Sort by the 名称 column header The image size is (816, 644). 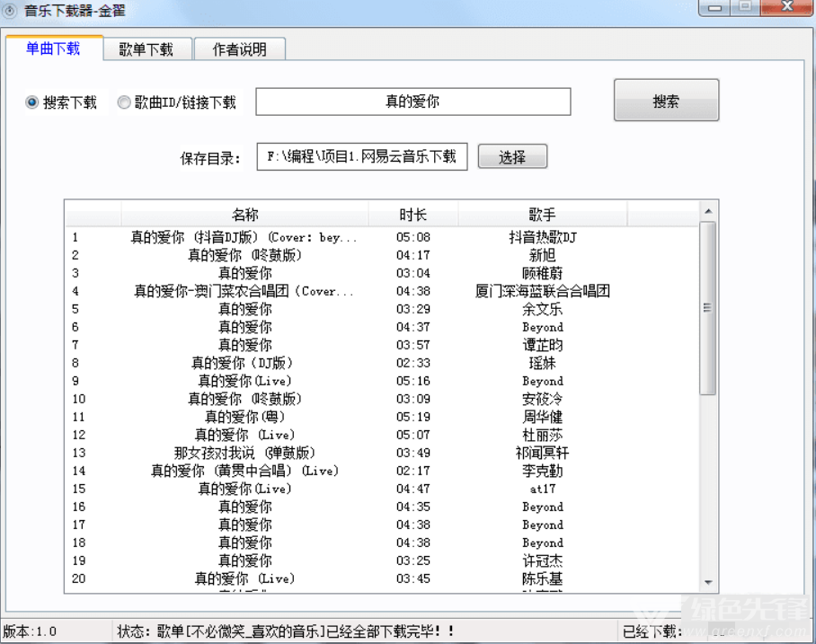[244, 215]
